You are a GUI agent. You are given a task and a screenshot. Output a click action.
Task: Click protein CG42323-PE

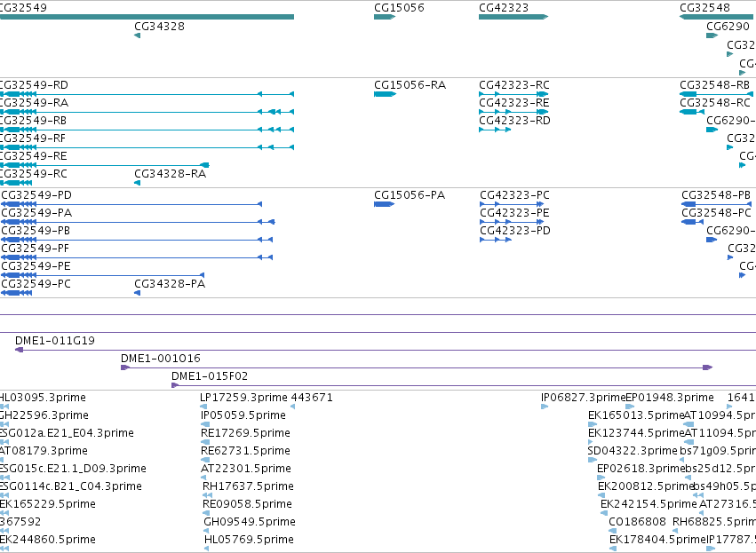[512, 222]
